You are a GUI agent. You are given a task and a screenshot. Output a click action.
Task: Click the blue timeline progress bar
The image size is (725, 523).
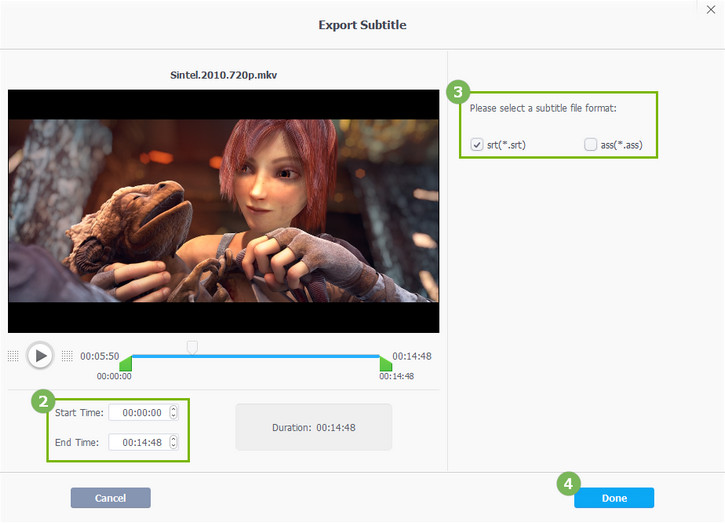point(256,356)
